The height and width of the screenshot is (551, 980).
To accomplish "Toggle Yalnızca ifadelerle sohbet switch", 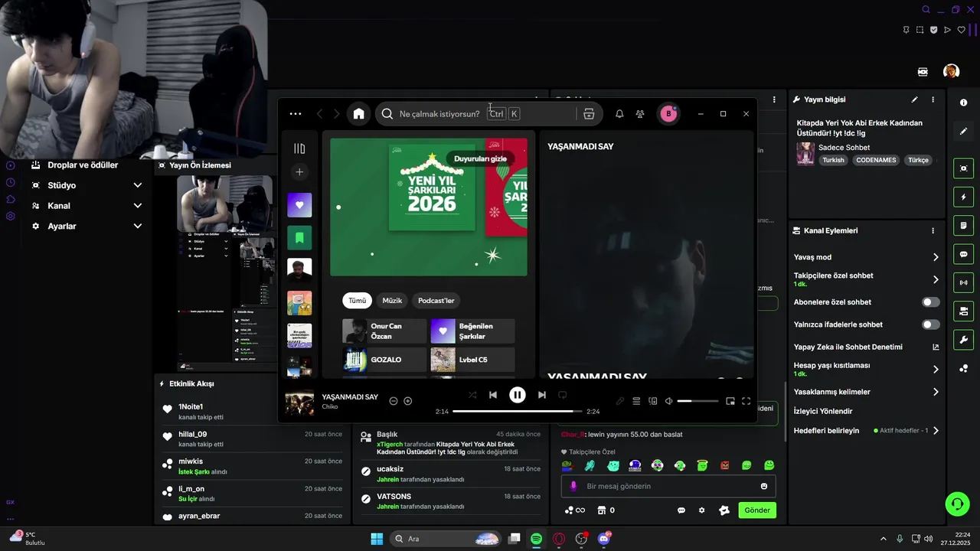I will tap(930, 324).
